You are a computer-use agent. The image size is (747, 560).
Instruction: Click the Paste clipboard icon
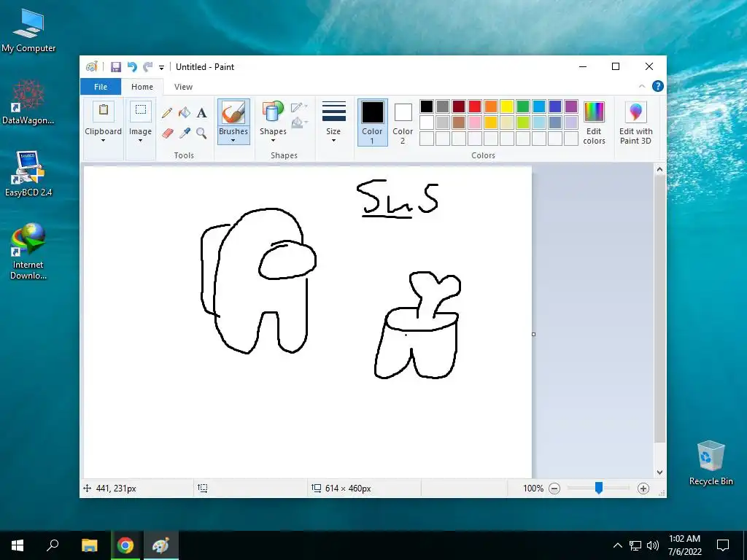[x=103, y=110]
